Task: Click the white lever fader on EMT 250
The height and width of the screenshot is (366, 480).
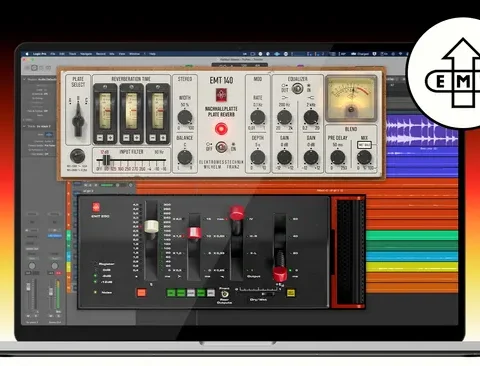Action: click(151, 226)
